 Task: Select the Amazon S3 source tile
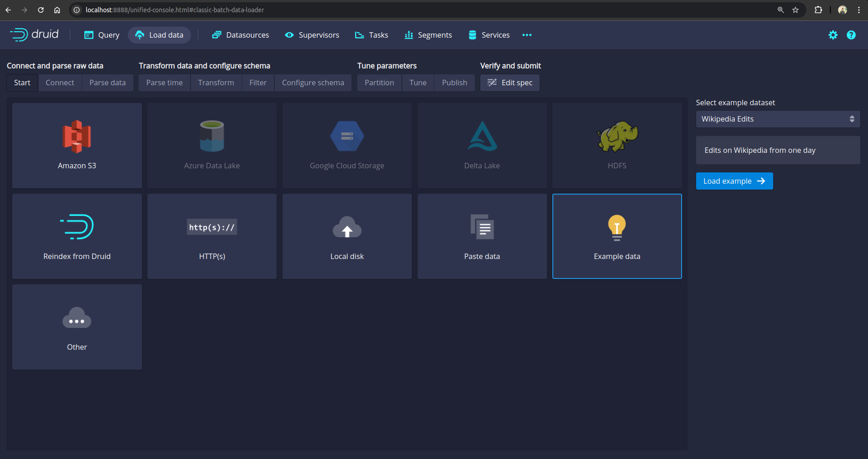click(77, 145)
